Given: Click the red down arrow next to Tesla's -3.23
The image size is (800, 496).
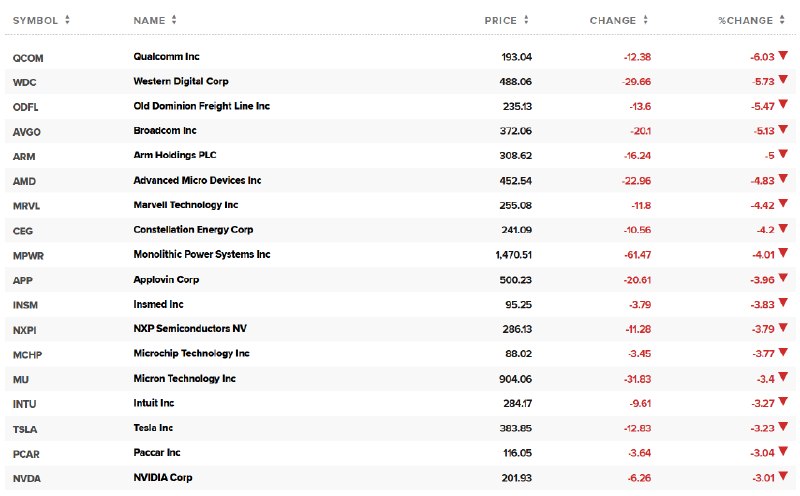Looking at the screenshot, I should tap(783, 427).
